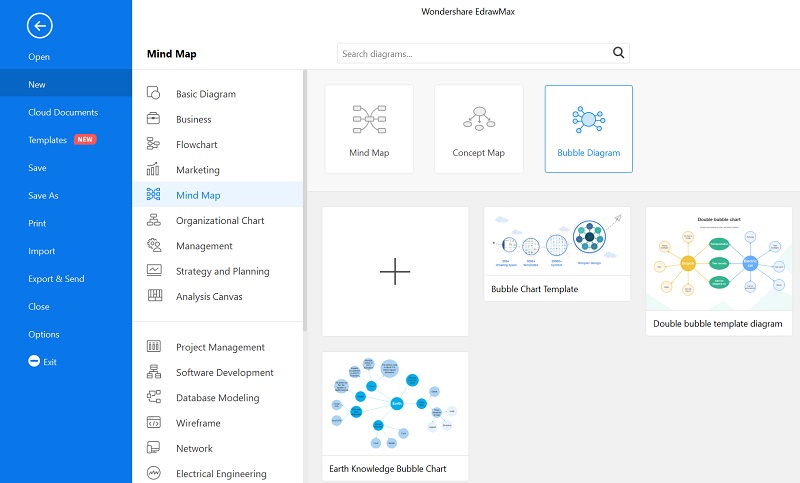
Task: Create blank drawing with plus card
Action: click(395, 271)
